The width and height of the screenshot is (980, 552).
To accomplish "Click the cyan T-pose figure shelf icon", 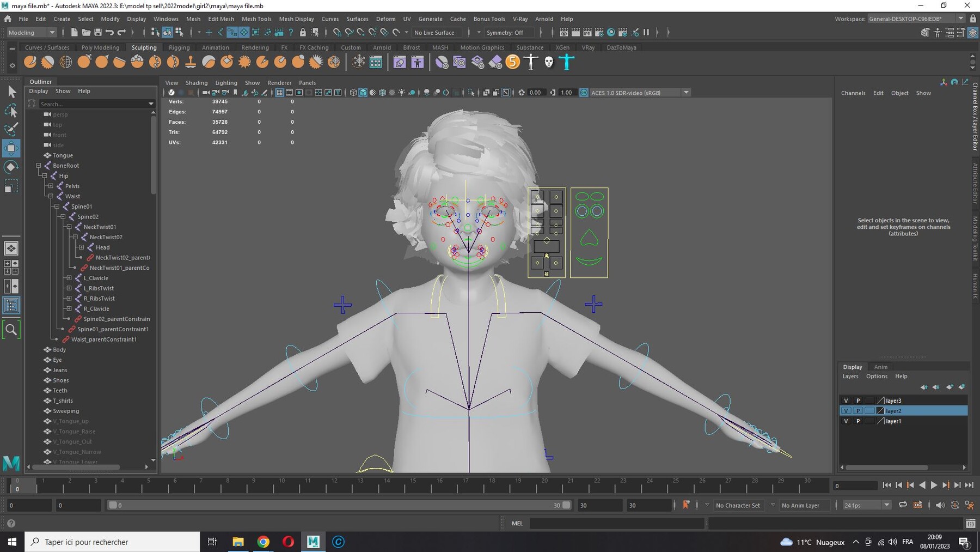I will (x=567, y=62).
